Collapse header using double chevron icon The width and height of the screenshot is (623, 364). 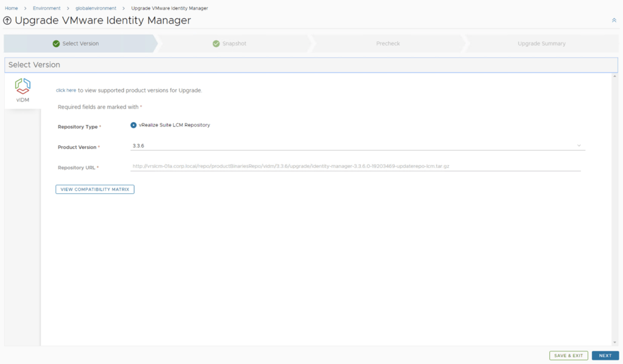[614, 21]
